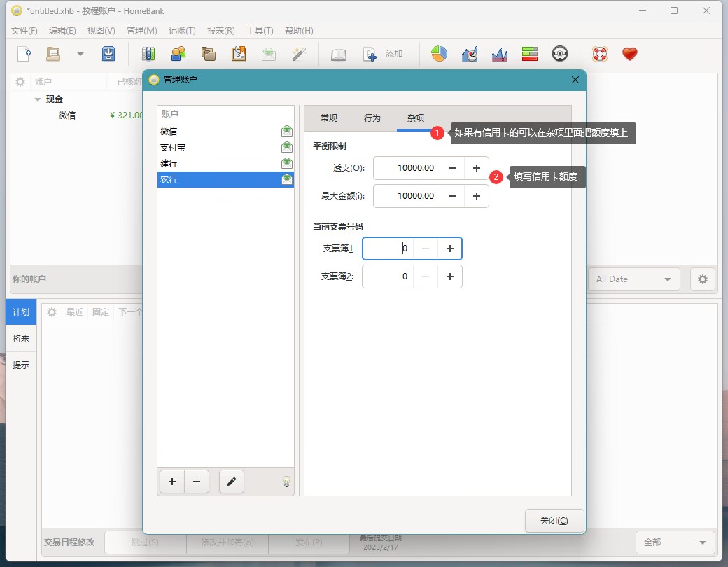This screenshot has height=567, width=728.
Task: Click the 关闭(C) button
Action: [554, 521]
